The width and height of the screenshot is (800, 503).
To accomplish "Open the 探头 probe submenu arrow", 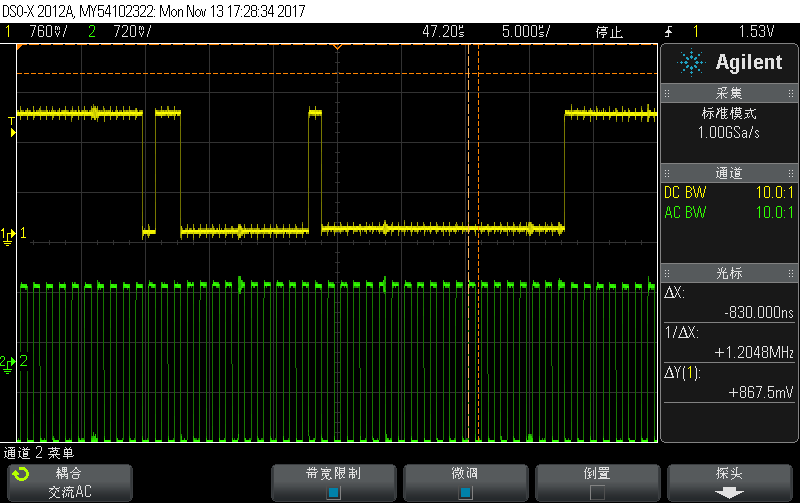I will (x=729, y=493).
